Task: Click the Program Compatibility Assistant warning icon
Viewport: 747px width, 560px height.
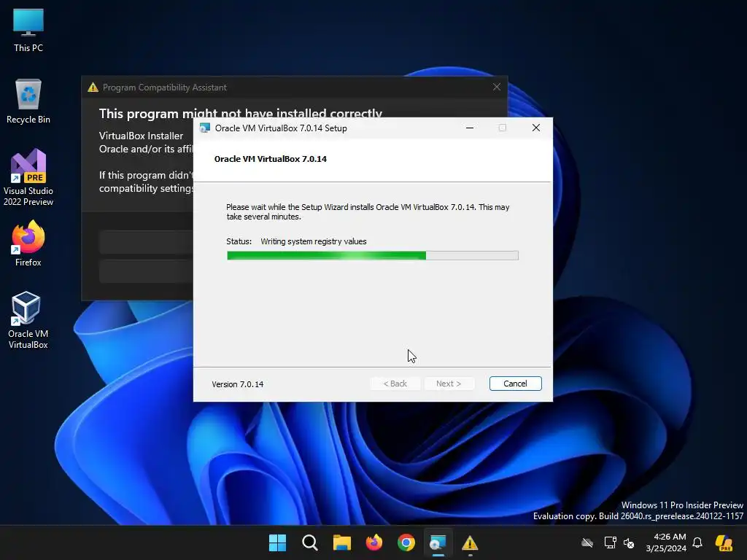Action: coord(93,87)
